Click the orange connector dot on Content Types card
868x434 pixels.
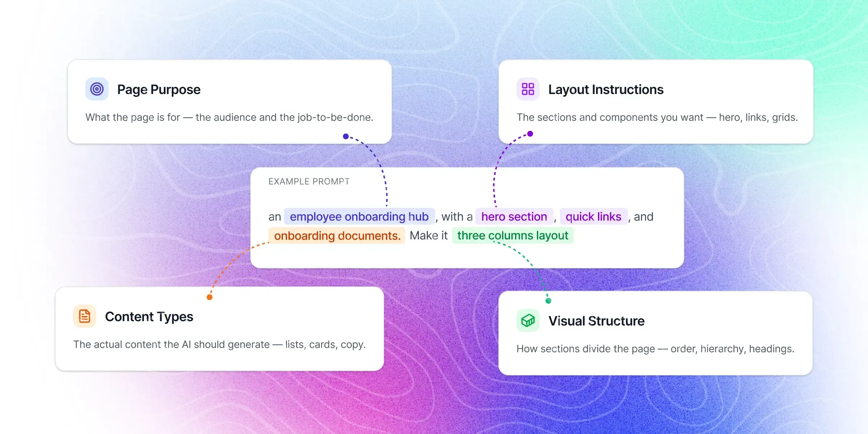pyautogui.click(x=209, y=297)
